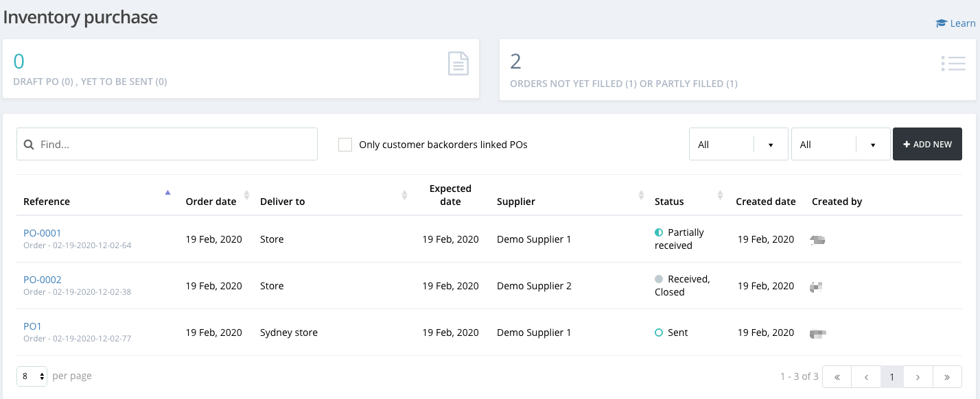Screen dimensions: 980x399
Task: Click ADD NEW purchase order button
Action: click(x=926, y=145)
